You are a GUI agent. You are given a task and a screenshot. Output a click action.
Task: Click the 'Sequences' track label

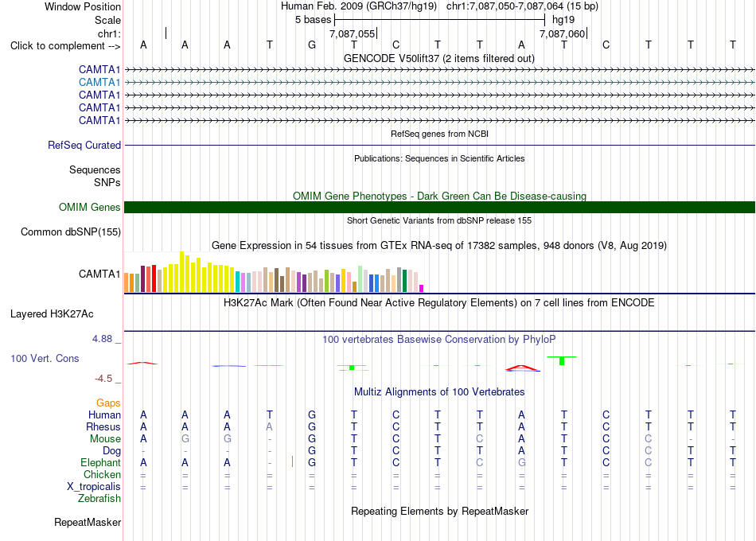point(95,169)
